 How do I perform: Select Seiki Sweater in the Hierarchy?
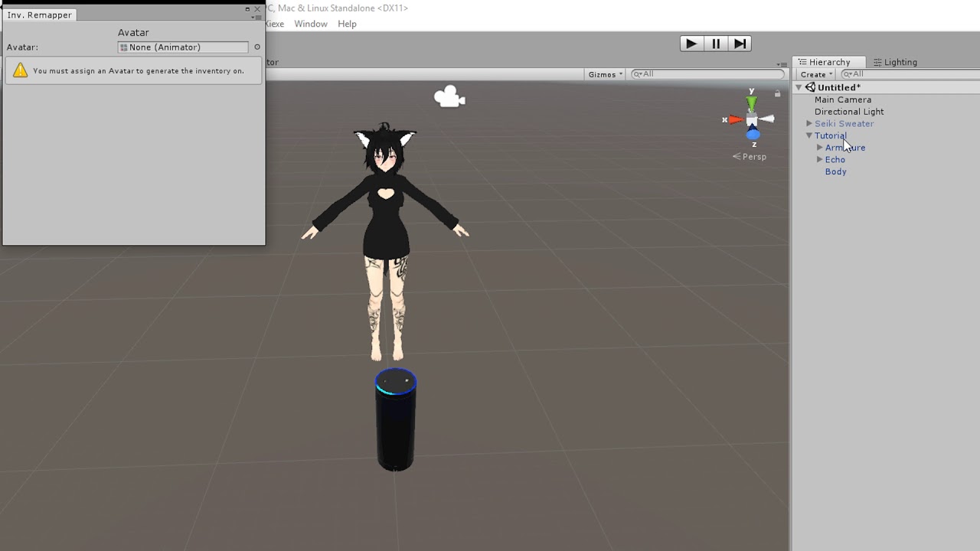click(844, 124)
